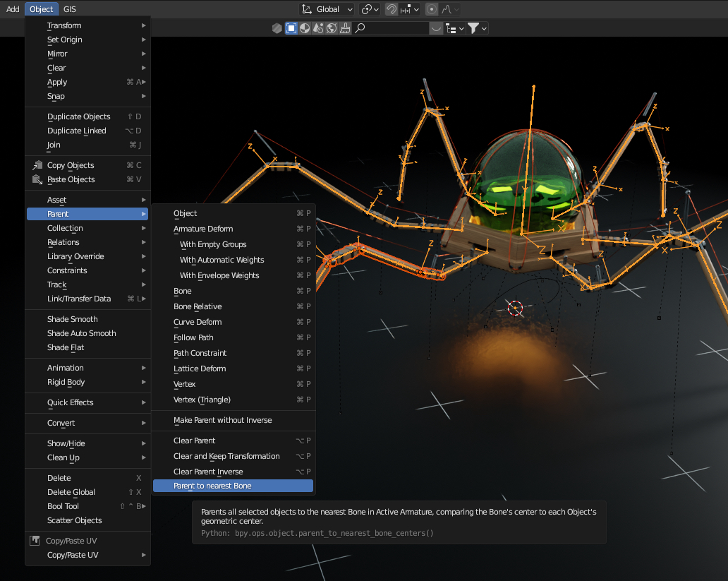Click the curved arrow button next to search

(x=436, y=28)
